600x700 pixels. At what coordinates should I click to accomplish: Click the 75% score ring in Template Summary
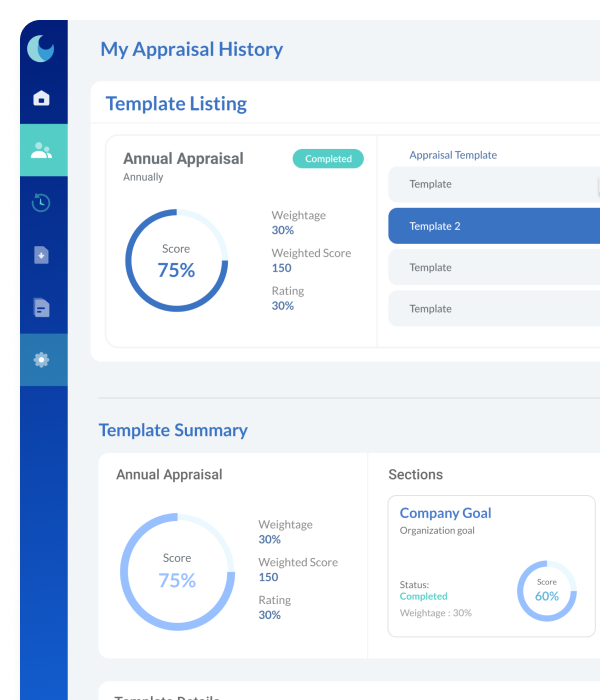tap(176, 571)
